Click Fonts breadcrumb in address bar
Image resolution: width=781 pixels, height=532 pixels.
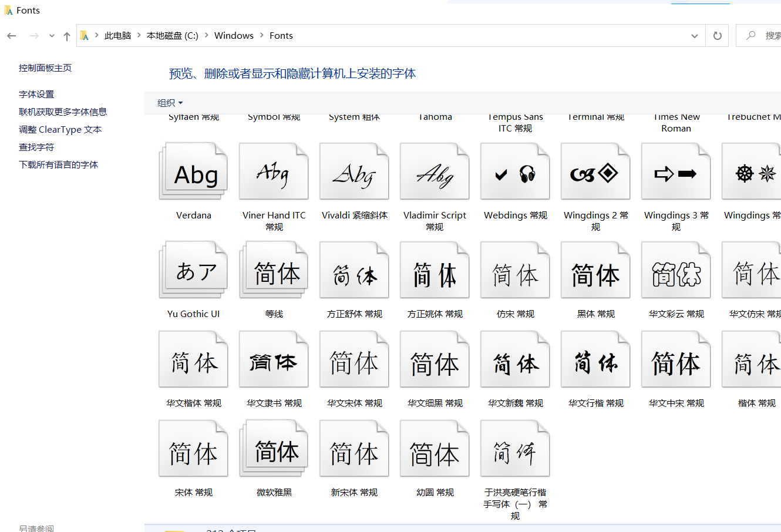click(x=281, y=36)
